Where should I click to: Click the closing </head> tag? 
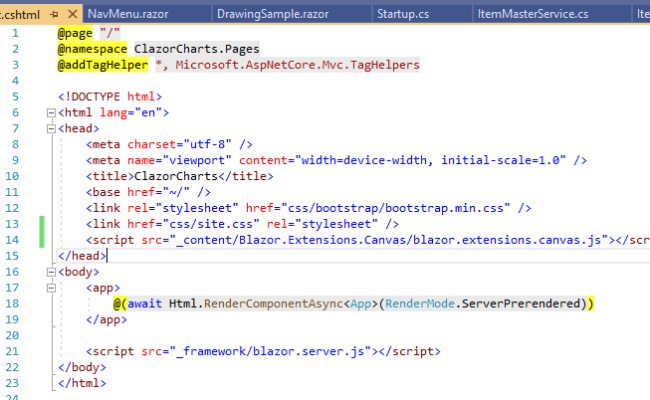click(x=82, y=256)
